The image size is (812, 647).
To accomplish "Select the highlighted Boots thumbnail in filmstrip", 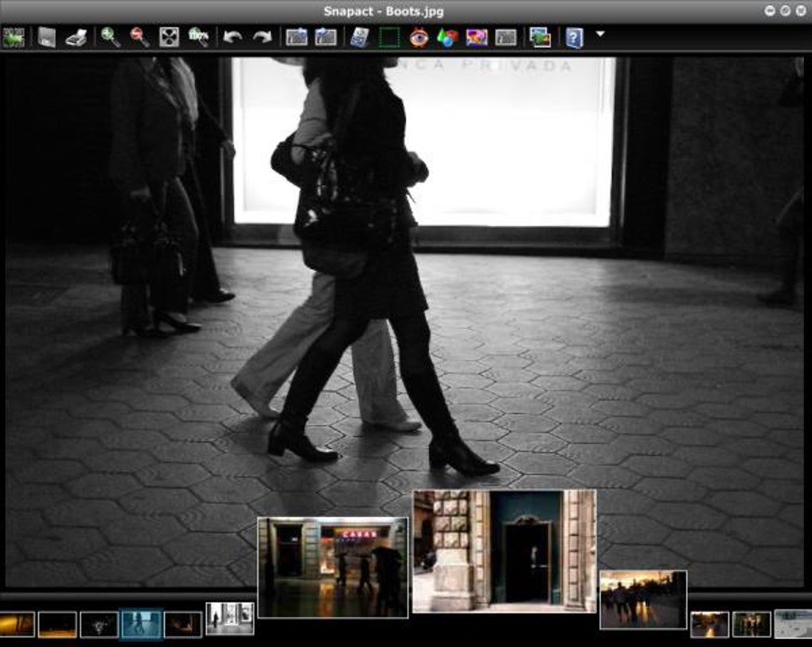I will [x=141, y=624].
